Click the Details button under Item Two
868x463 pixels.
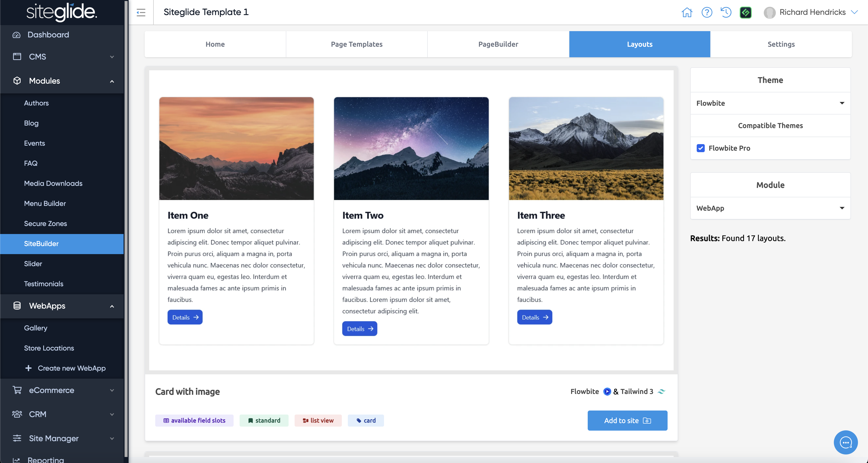[x=360, y=329]
